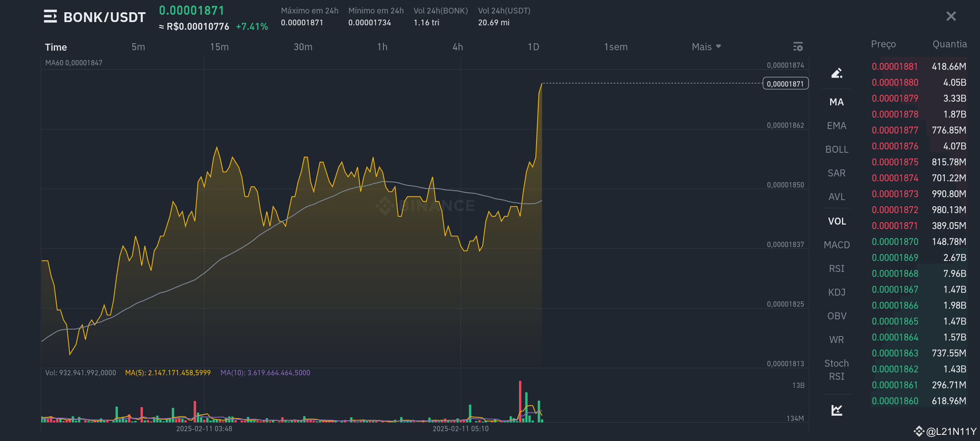Open the depth chart view icon
This screenshot has width=980, height=441.
click(837, 410)
